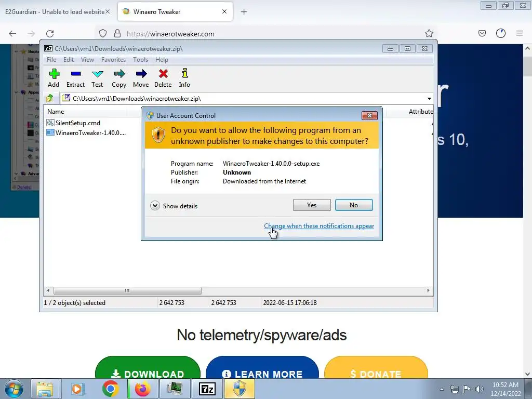Open the monitor app taskbar icon
Viewport: 532px width, 399px height.
[x=175, y=389]
